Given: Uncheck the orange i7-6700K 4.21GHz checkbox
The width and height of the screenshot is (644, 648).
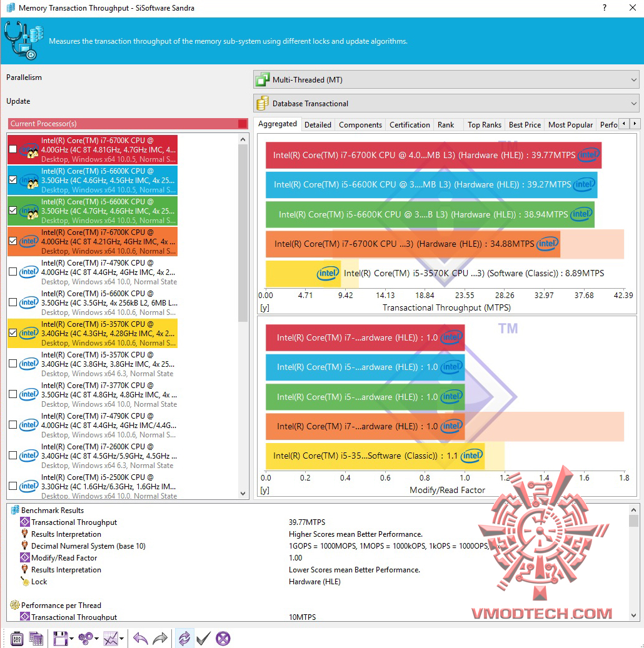Looking at the screenshot, I should coord(13,241).
